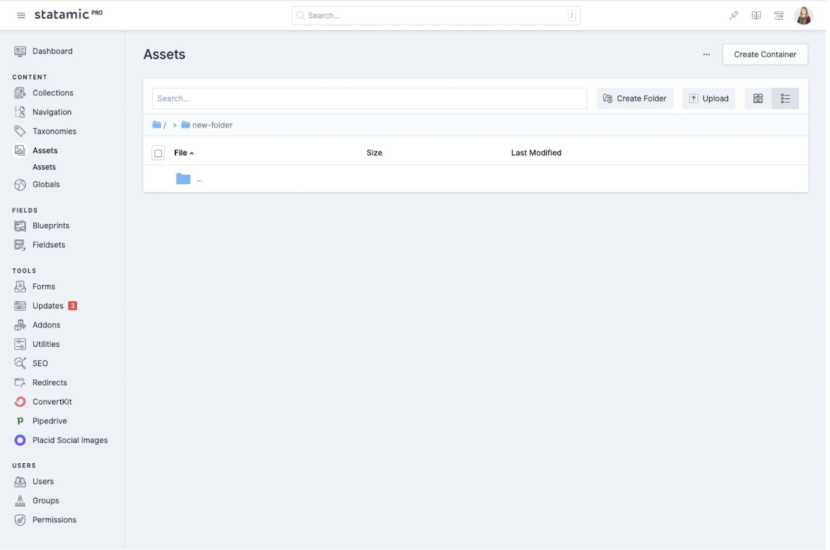Go to Collections

point(53,93)
